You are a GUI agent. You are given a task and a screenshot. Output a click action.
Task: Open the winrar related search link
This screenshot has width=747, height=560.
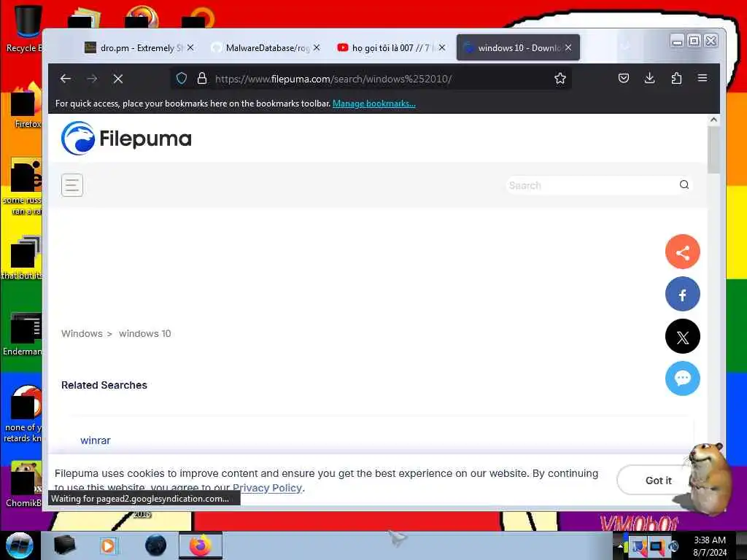pyautogui.click(x=96, y=440)
